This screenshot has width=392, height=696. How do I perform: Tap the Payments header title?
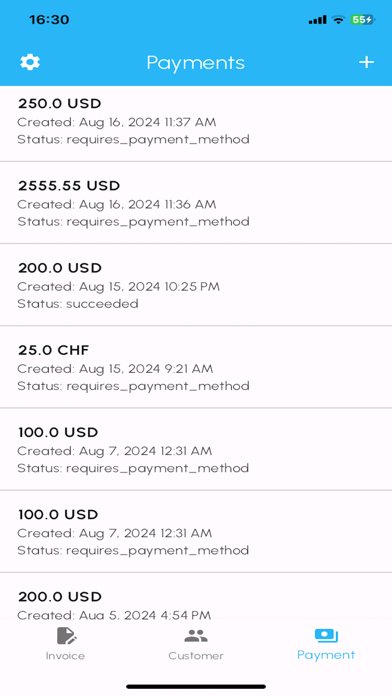coord(196,63)
